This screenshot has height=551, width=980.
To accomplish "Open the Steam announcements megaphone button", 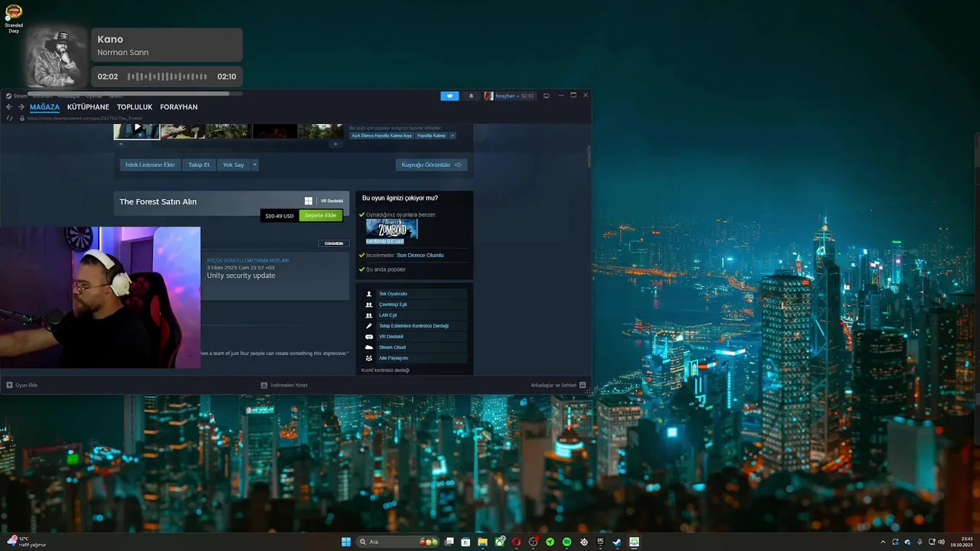I will click(449, 96).
